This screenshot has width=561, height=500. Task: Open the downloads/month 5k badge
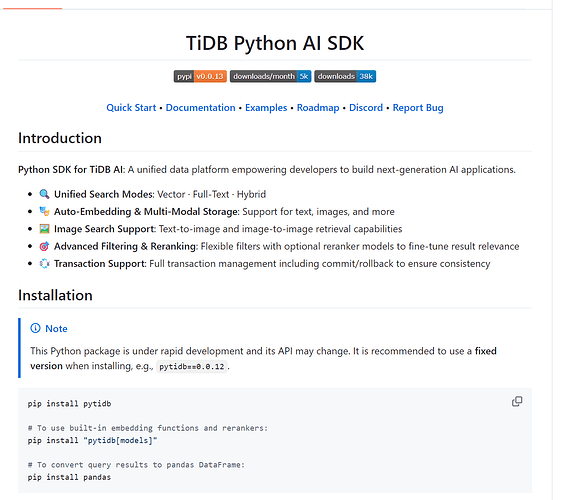click(x=270, y=76)
